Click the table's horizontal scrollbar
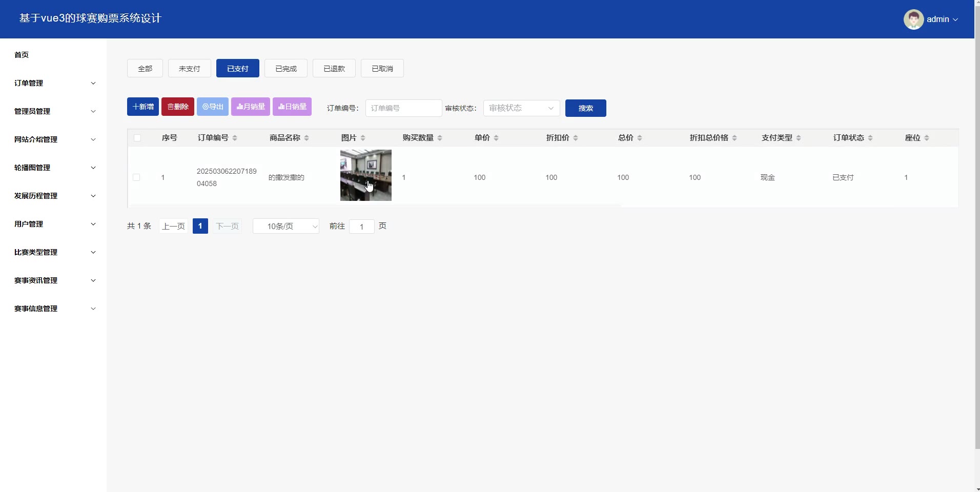This screenshot has width=980, height=492. [375, 205]
